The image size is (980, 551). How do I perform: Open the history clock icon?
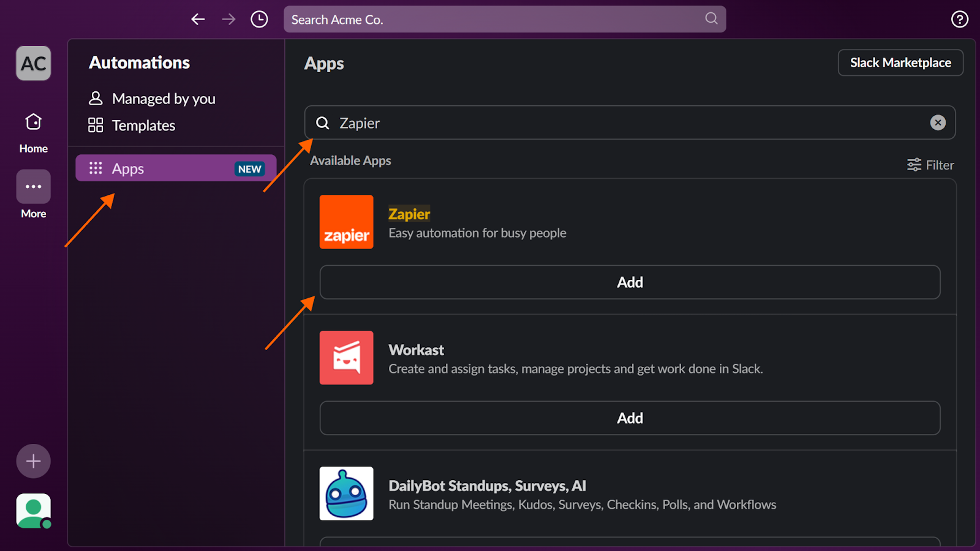coord(259,20)
